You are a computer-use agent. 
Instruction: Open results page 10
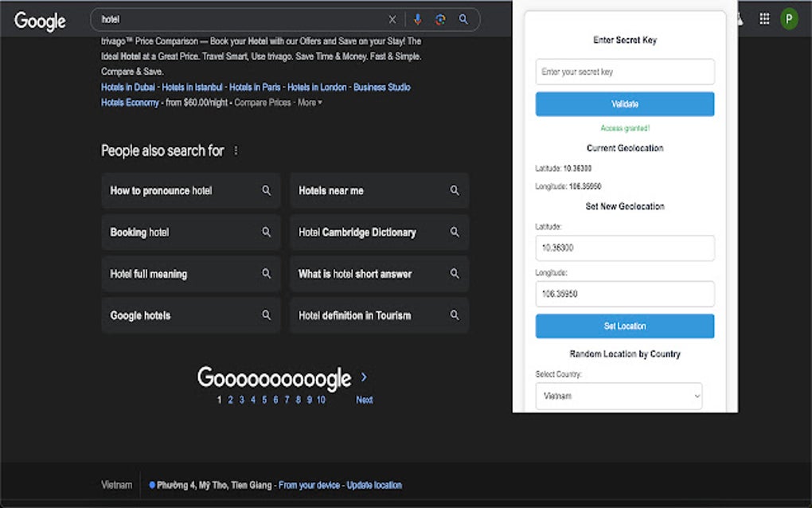tap(321, 400)
